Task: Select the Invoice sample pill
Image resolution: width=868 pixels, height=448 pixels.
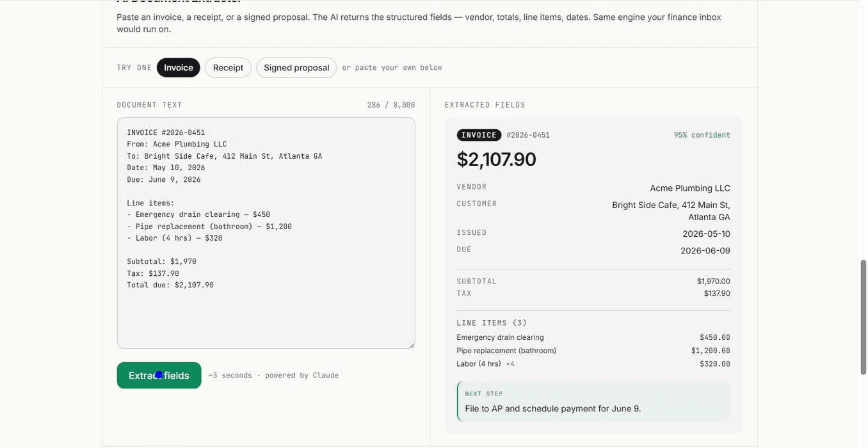Action: [x=178, y=68]
